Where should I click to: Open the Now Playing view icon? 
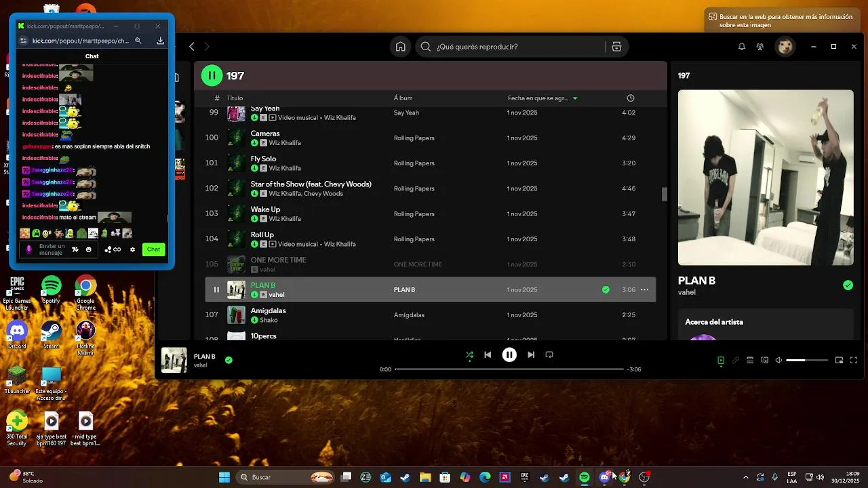tap(721, 361)
